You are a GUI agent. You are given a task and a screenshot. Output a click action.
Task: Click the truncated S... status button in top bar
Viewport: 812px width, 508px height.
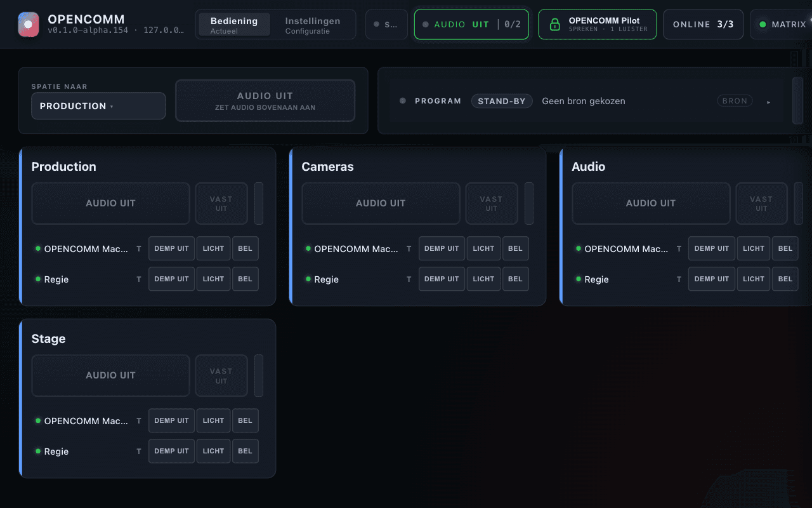pyautogui.click(x=386, y=25)
